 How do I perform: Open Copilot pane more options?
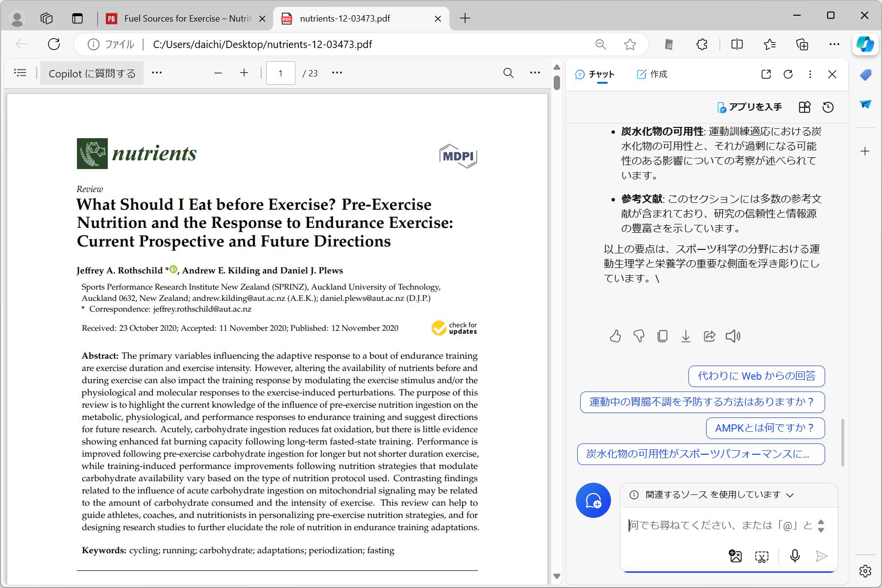pyautogui.click(x=810, y=74)
